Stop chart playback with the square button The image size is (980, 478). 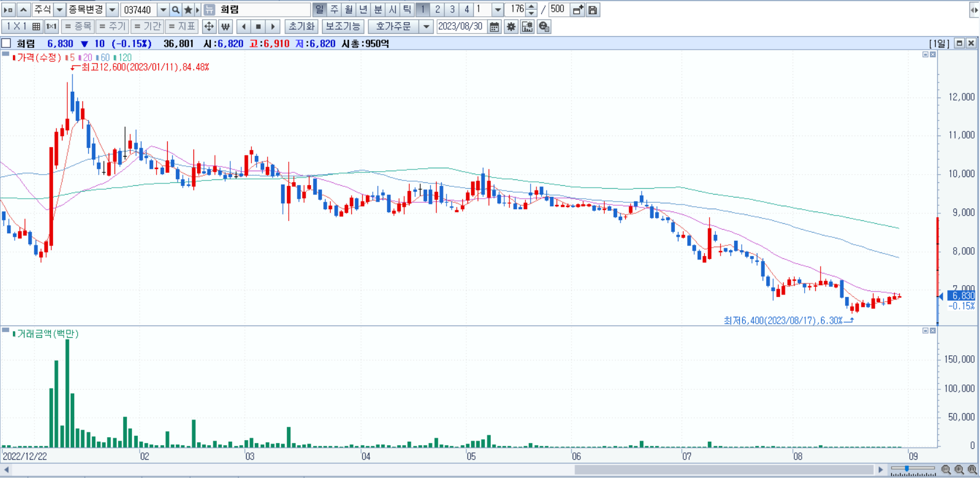click(258, 26)
